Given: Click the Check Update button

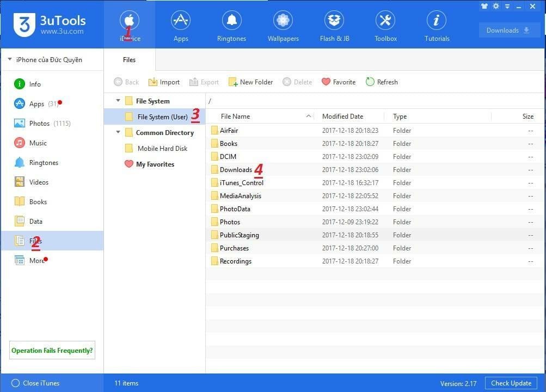Looking at the screenshot, I should pos(511,383).
